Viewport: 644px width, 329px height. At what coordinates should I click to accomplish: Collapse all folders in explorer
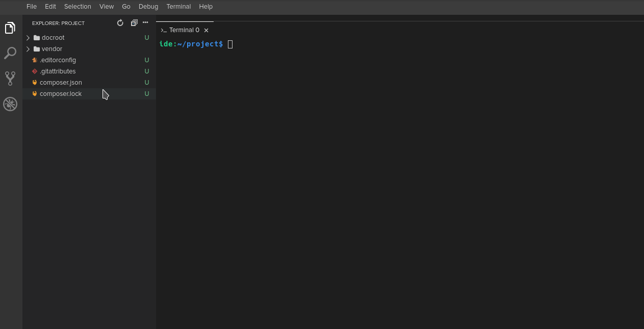134,23
